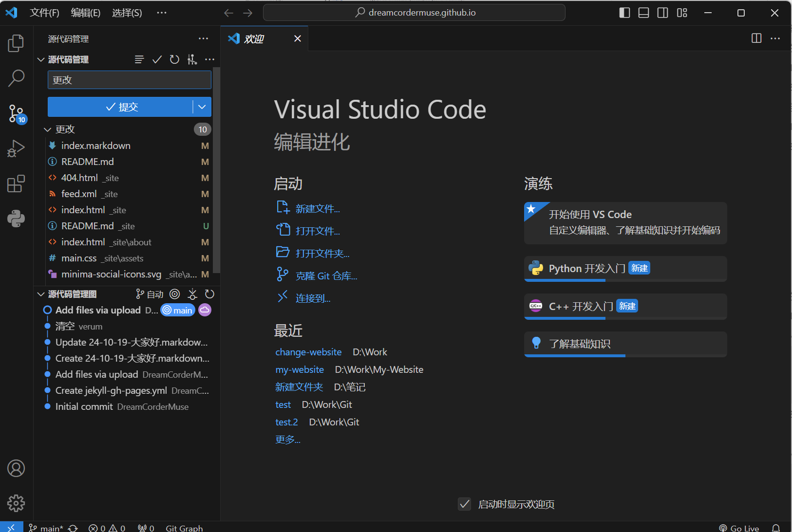
Task: Select index.markdown in changes list
Action: pyautogui.click(x=129, y=146)
